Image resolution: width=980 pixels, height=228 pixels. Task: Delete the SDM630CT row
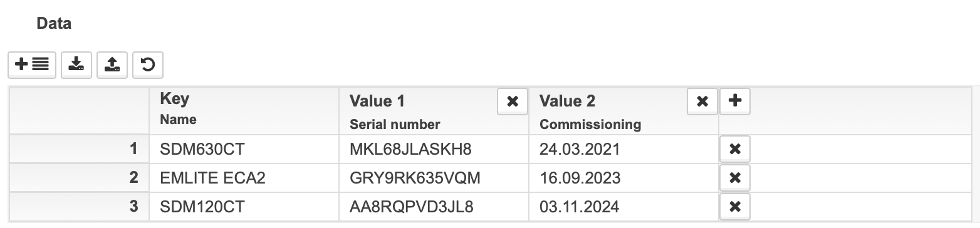coord(735,149)
